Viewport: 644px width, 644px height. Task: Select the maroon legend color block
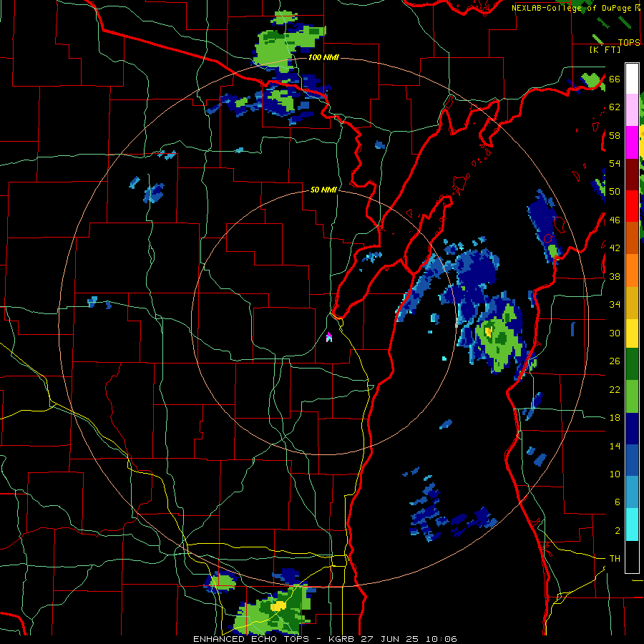pos(632,175)
